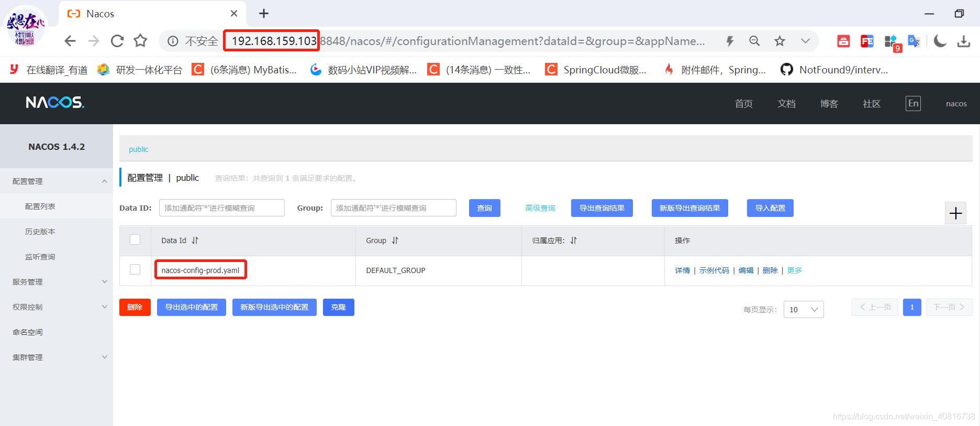Open 更多 actions in config row
The height and width of the screenshot is (426, 980).
tap(794, 270)
